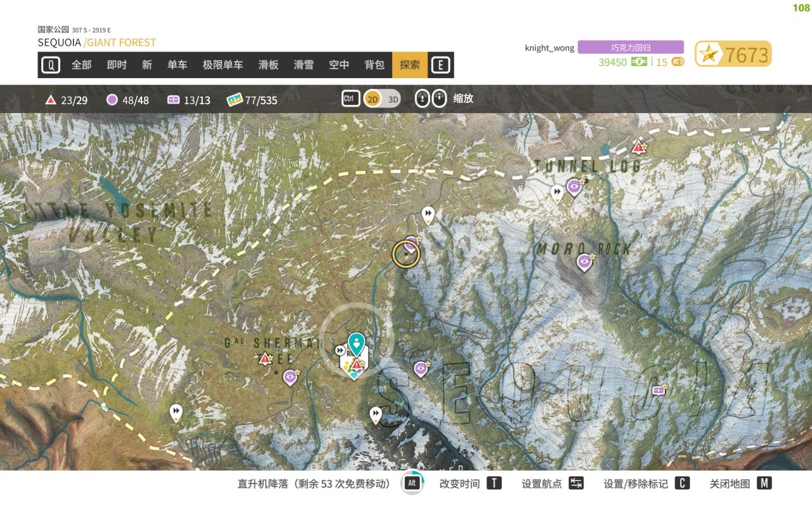The width and height of the screenshot is (812, 508).
Task: Switch to the 单车 tab
Action: pyautogui.click(x=178, y=65)
